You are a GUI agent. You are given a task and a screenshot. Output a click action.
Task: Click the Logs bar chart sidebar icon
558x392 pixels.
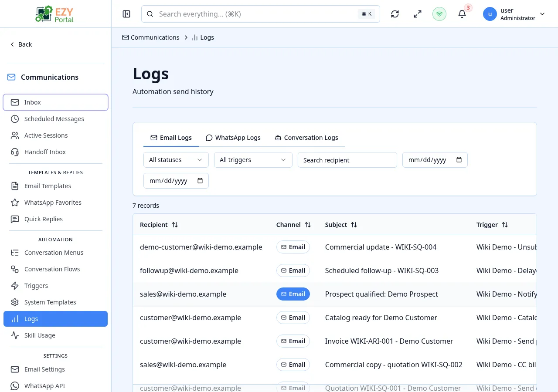click(x=15, y=319)
